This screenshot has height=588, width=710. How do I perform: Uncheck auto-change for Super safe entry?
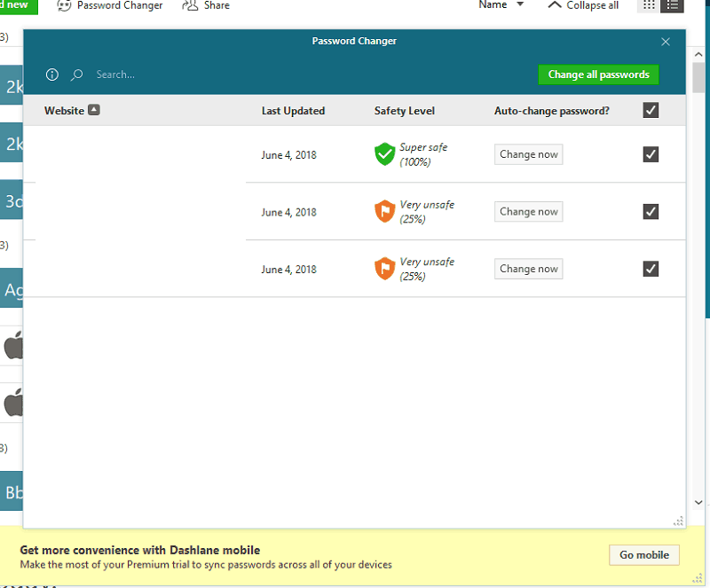pos(651,154)
